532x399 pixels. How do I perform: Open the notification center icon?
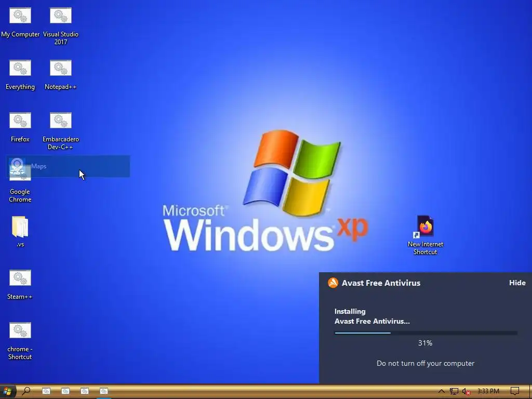coord(515,391)
